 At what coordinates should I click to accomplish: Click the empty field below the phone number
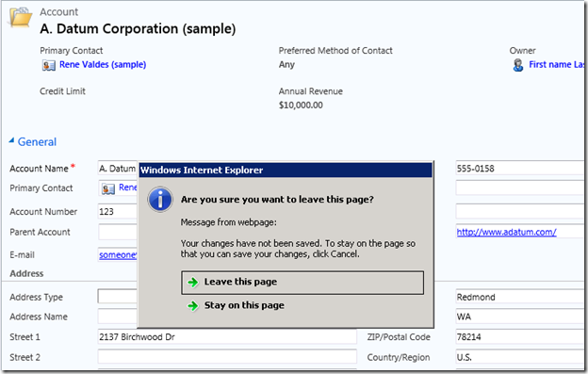[520, 188]
